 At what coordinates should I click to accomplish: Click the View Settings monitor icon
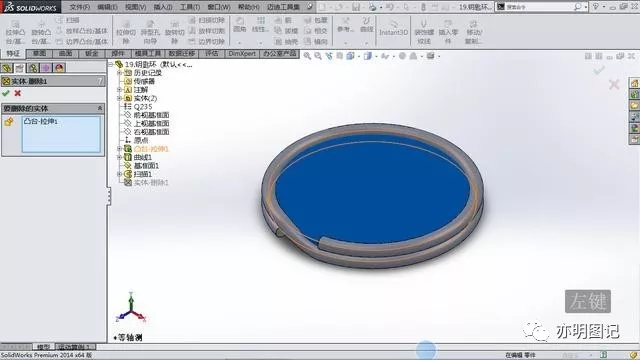[x=430, y=56]
